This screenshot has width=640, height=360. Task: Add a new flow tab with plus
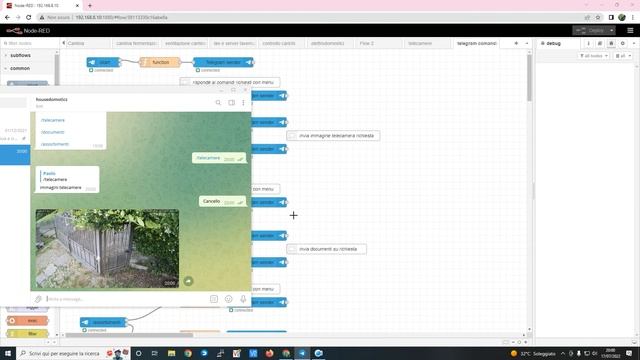(516, 43)
